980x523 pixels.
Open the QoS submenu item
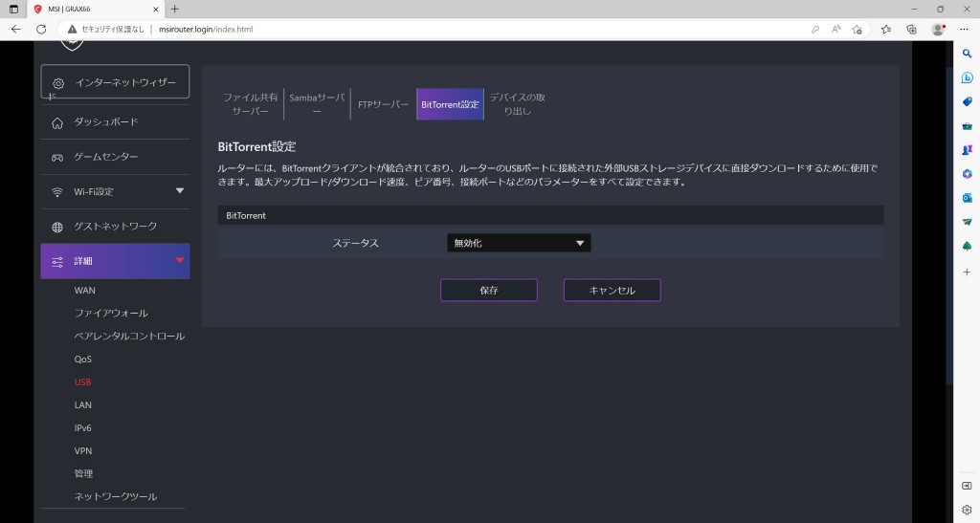[83, 360]
